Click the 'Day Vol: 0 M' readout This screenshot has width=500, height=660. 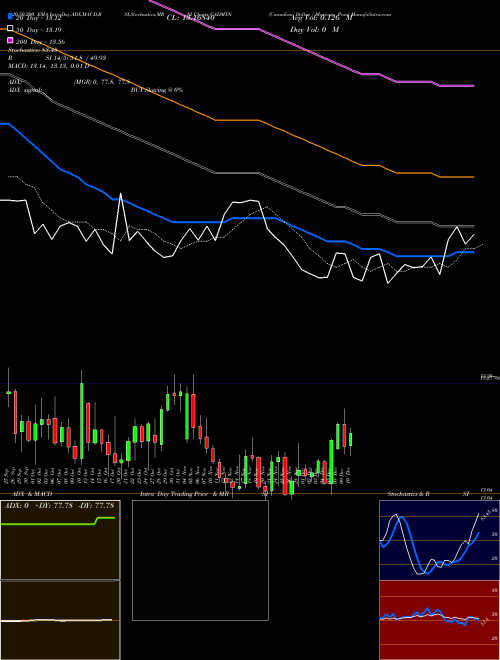314,29
